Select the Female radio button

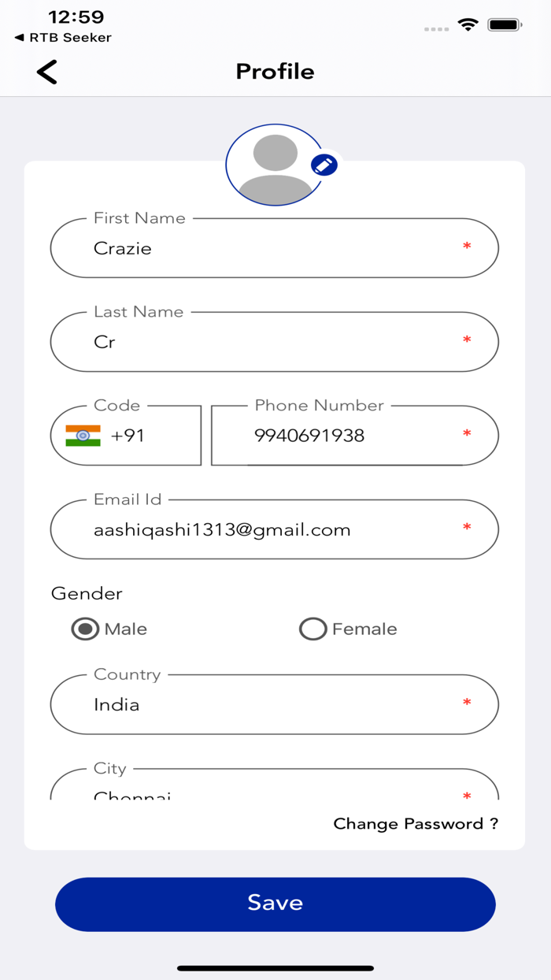pos(312,629)
